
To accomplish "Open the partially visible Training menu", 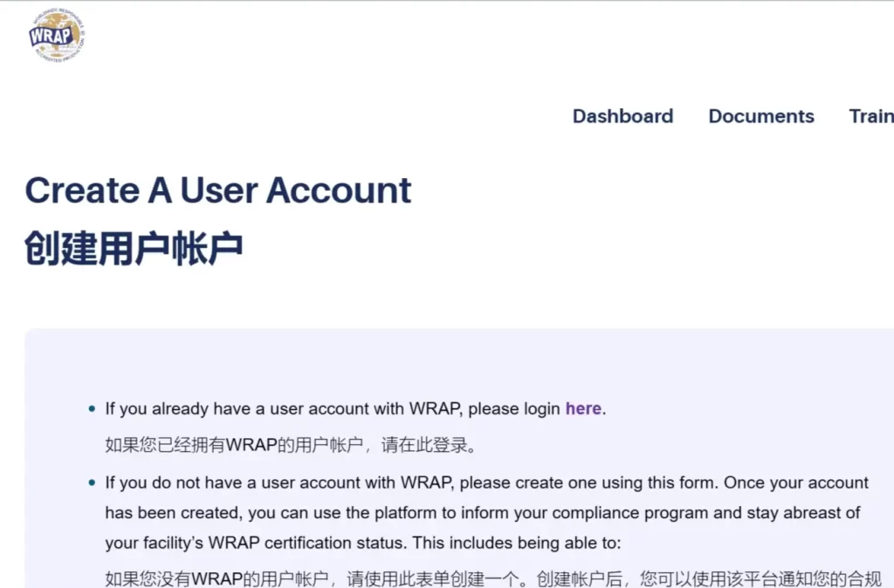I will point(871,116).
